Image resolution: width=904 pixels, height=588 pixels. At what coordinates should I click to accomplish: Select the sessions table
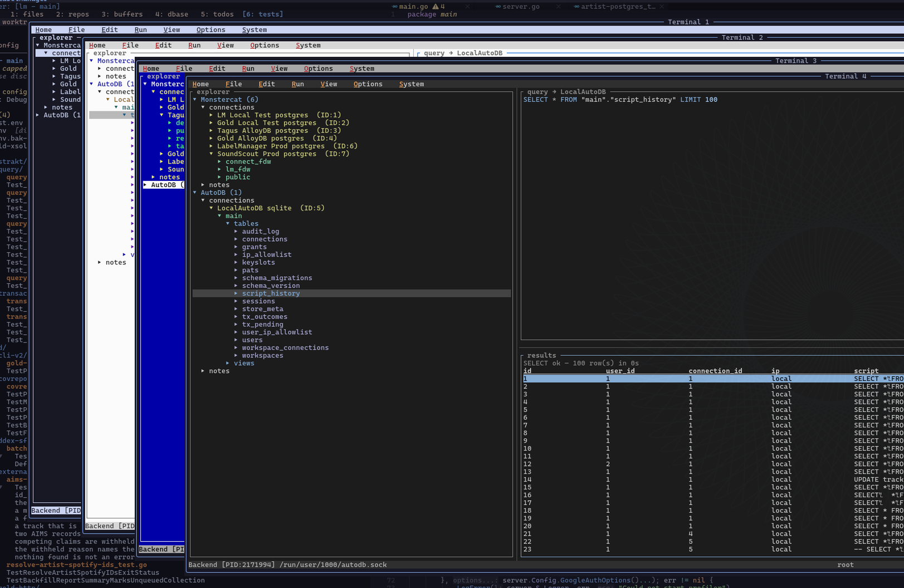(258, 302)
